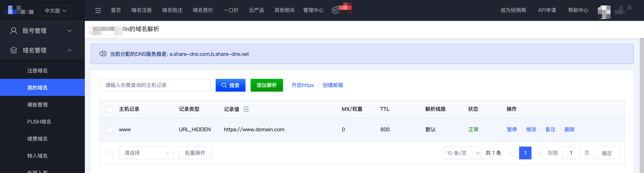Check the select-all header checkbox
The height and width of the screenshot is (173, 644).
point(110,109)
